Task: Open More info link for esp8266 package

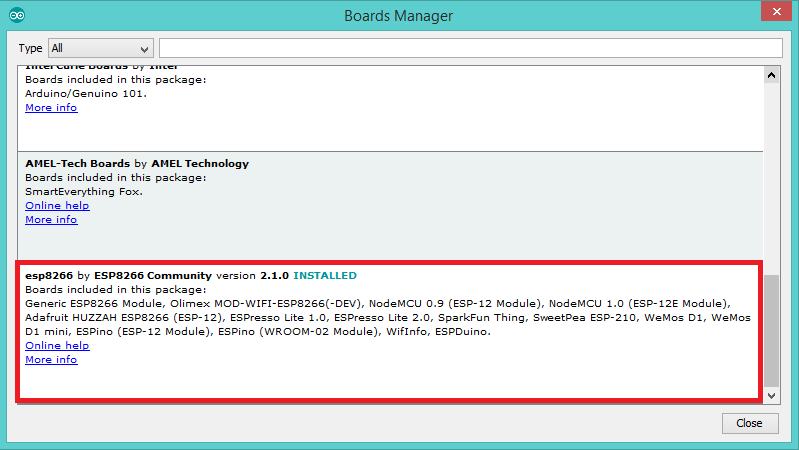Action: point(51,360)
